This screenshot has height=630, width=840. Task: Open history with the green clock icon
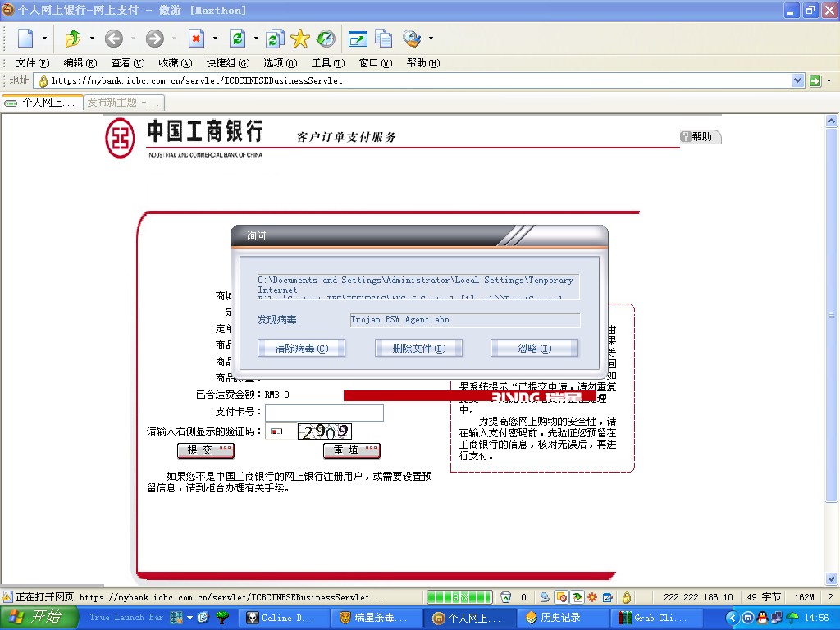[x=326, y=39]
